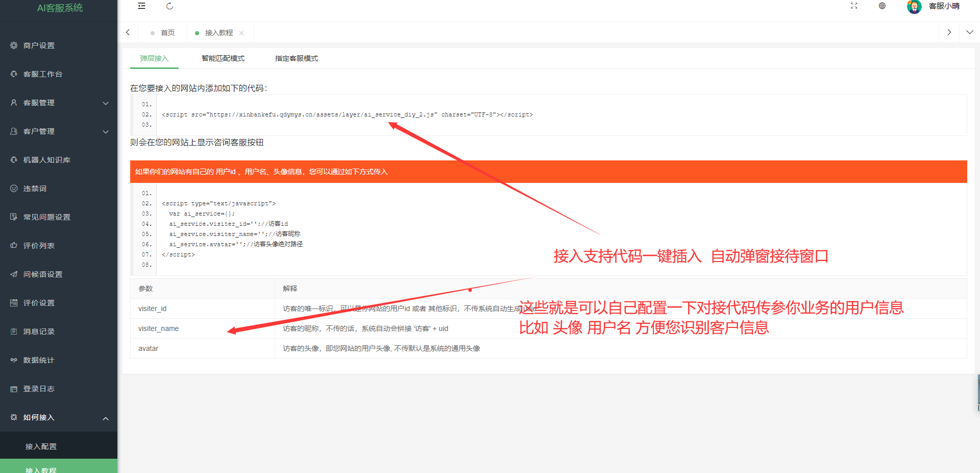The image size is (980, 473).
Task: Click the ai_service.avatar code line
Action: pyautogui.click(x=236, y=244)
